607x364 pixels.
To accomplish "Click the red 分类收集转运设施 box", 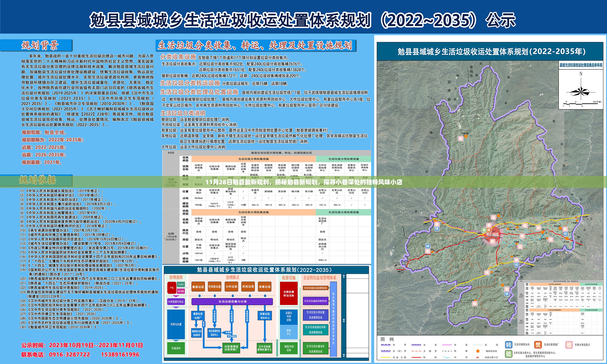I will pyautogui.click(x=289, y=294).
